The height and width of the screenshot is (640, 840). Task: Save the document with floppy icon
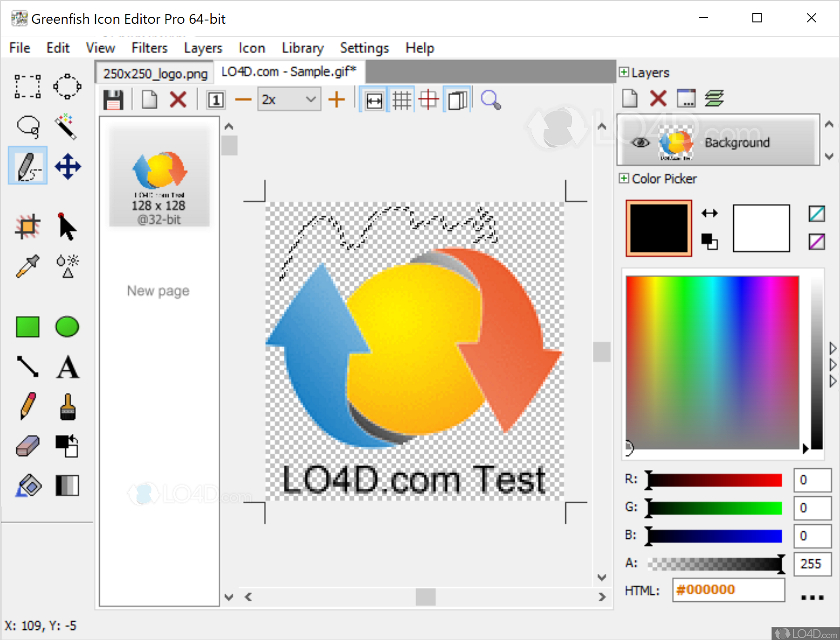point(113,100)
